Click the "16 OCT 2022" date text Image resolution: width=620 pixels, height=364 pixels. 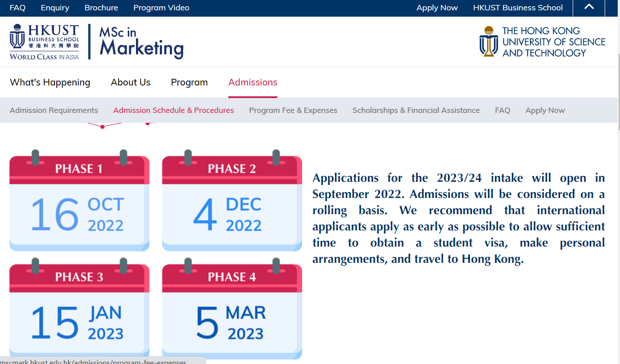[x=77, y=215]
